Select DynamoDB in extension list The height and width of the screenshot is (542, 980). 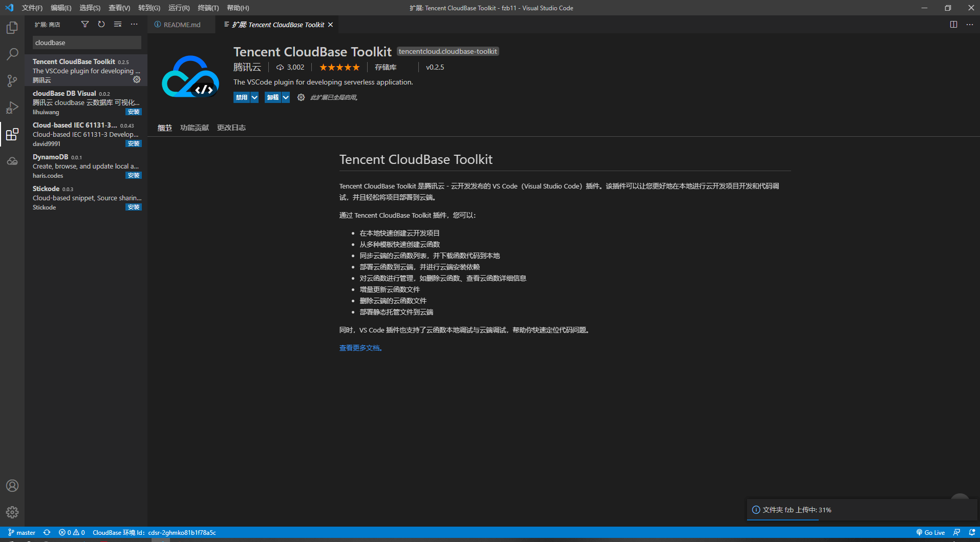pyautogui.click(x=86, y=165)
